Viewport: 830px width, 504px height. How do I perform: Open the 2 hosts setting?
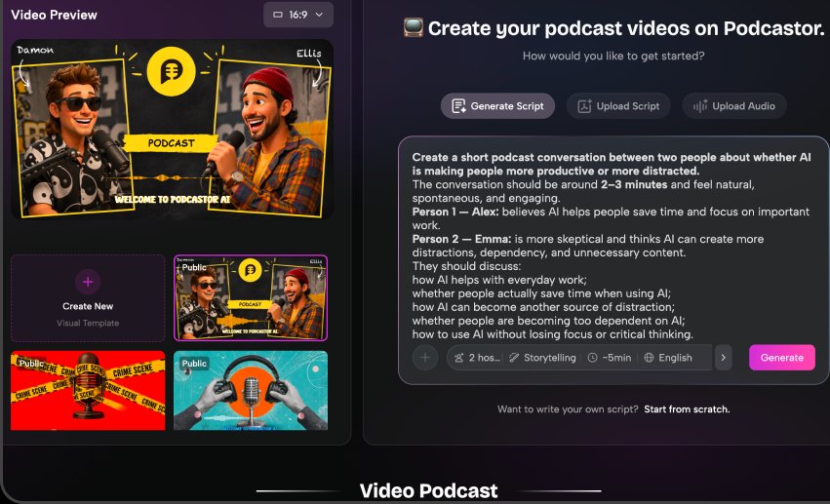pos(477,358)
